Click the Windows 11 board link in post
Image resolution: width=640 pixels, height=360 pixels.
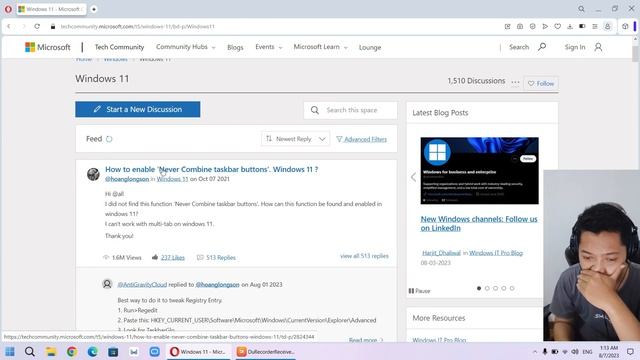[172, 179]
